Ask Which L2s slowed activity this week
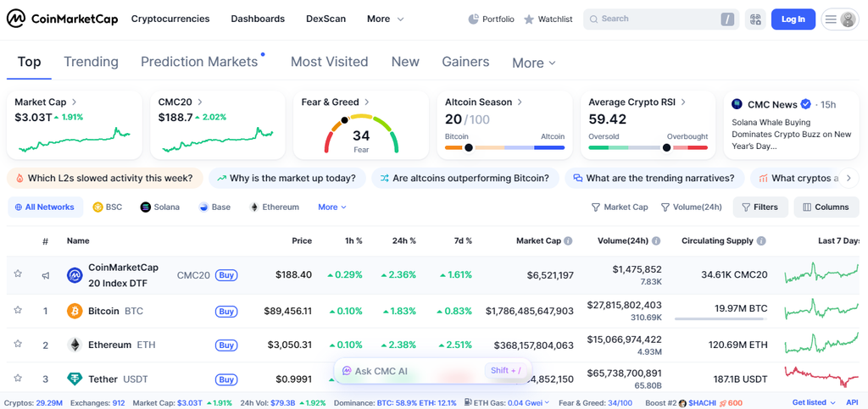This screenshot has width=868, height=409. [105, 178]
